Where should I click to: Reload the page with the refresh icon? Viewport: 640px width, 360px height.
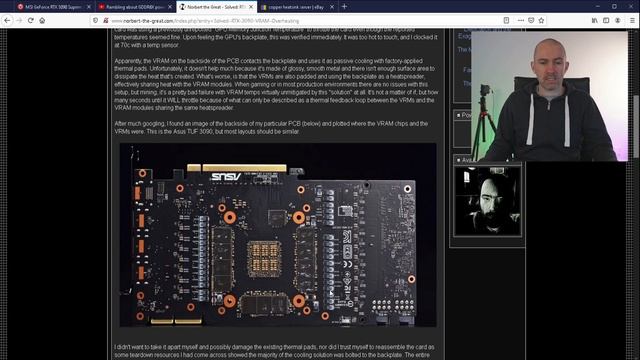[31, 20]
